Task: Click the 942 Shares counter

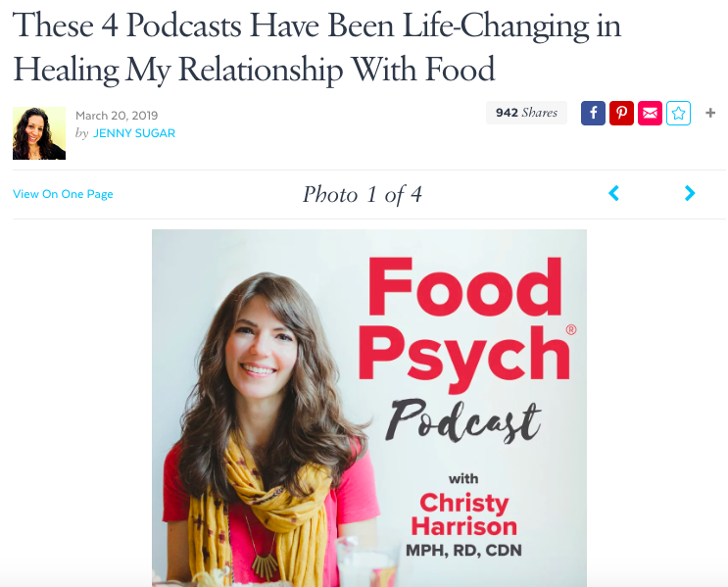Action: pos(526,113)
